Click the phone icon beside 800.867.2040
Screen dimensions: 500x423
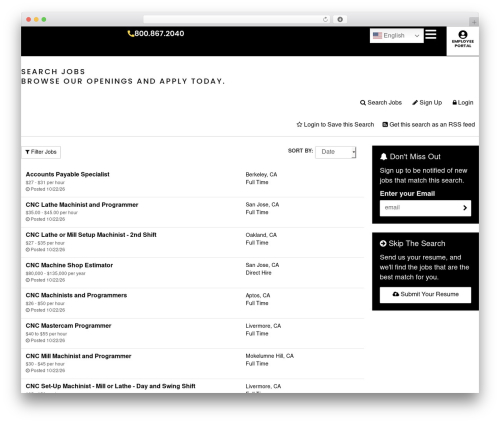tap(130, 34)
